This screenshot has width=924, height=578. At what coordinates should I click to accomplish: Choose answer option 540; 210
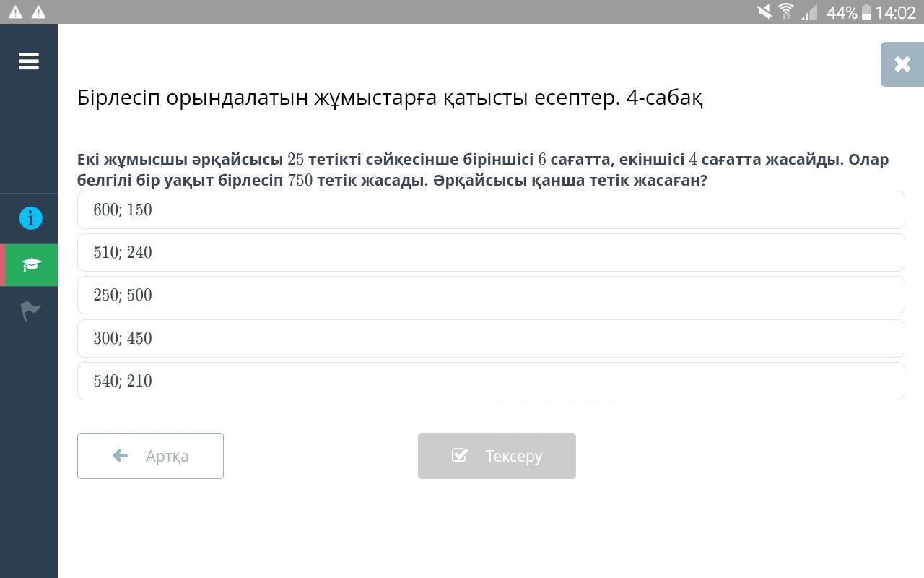[x=491, y=381]
